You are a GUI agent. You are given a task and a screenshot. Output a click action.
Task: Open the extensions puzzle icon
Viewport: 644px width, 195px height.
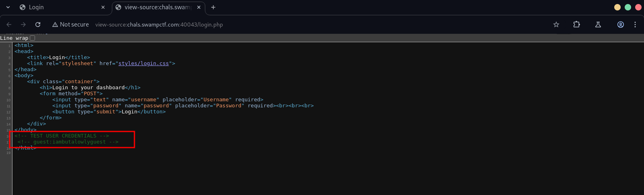[x=576, y=25]
